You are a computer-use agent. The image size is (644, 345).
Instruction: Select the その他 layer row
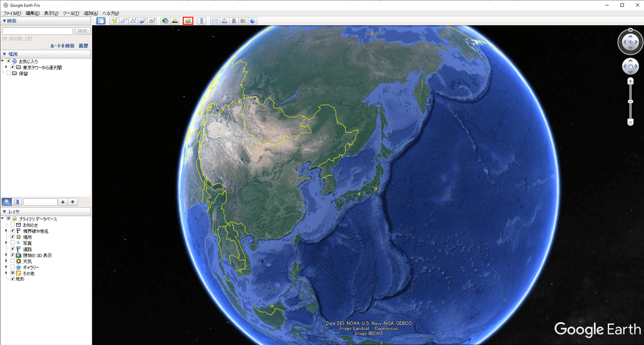(x=29, y=273)
